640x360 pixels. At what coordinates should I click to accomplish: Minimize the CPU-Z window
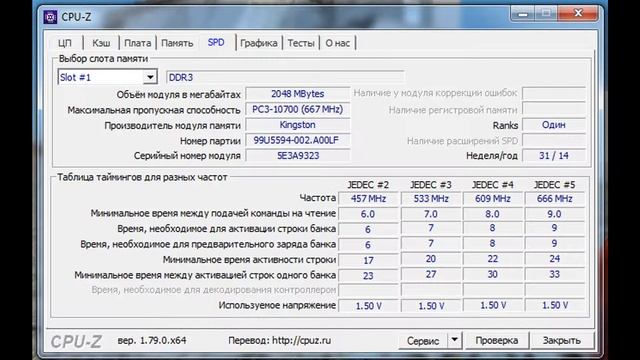pos(522,14)
